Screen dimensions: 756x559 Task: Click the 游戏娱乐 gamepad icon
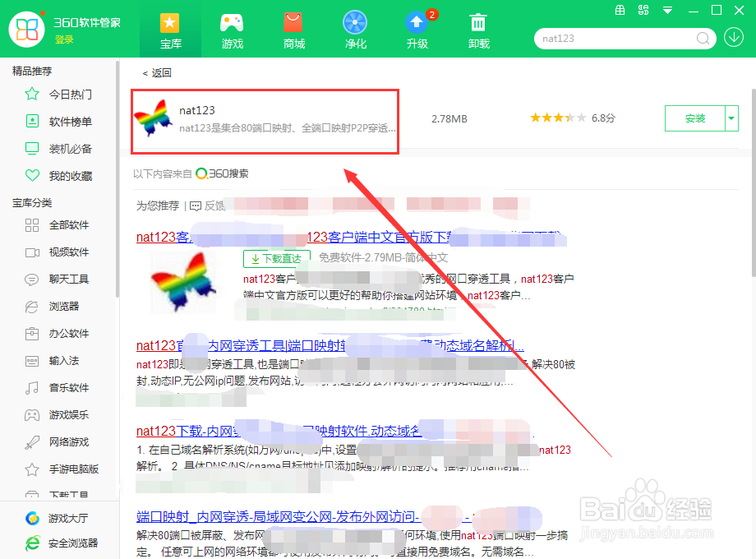(x=32, y=415)
